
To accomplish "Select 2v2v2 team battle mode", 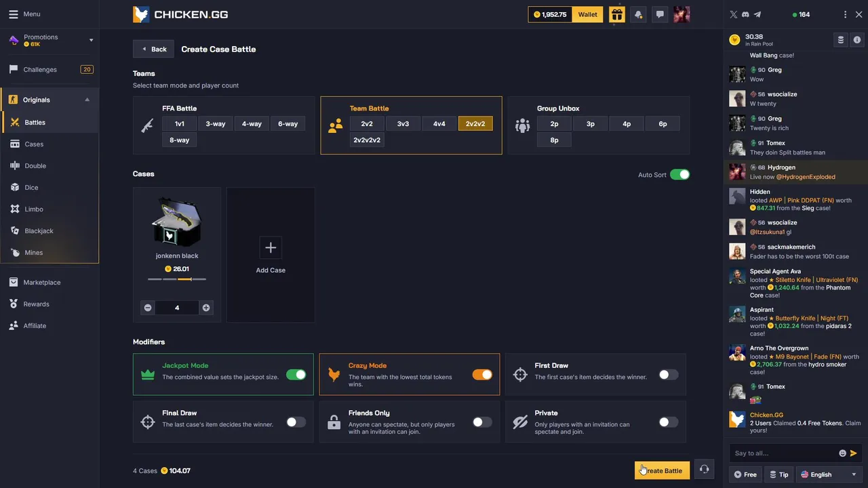I will 475,124.
